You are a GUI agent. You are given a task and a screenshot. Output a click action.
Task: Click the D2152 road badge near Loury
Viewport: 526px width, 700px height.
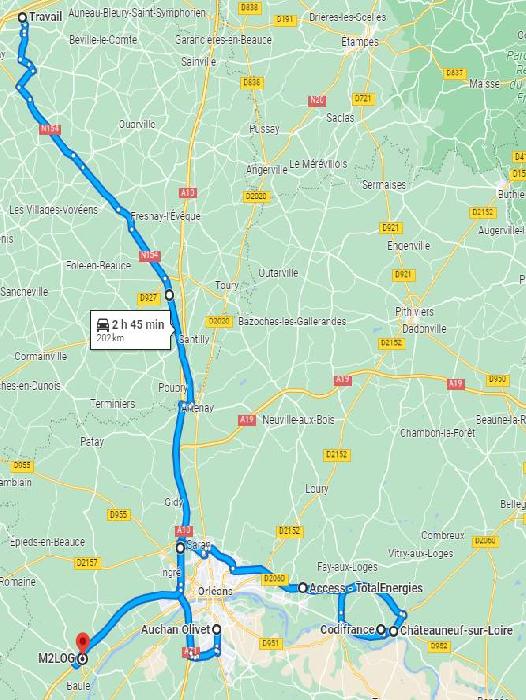pyautogui.click(x=337, y=454)
